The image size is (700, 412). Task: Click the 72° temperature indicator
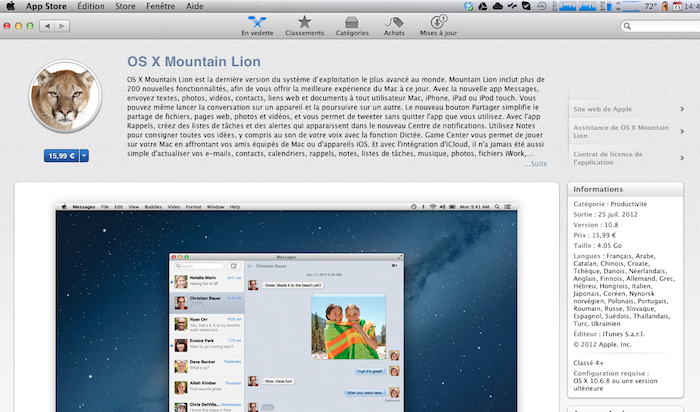click(x=650, y=6)
